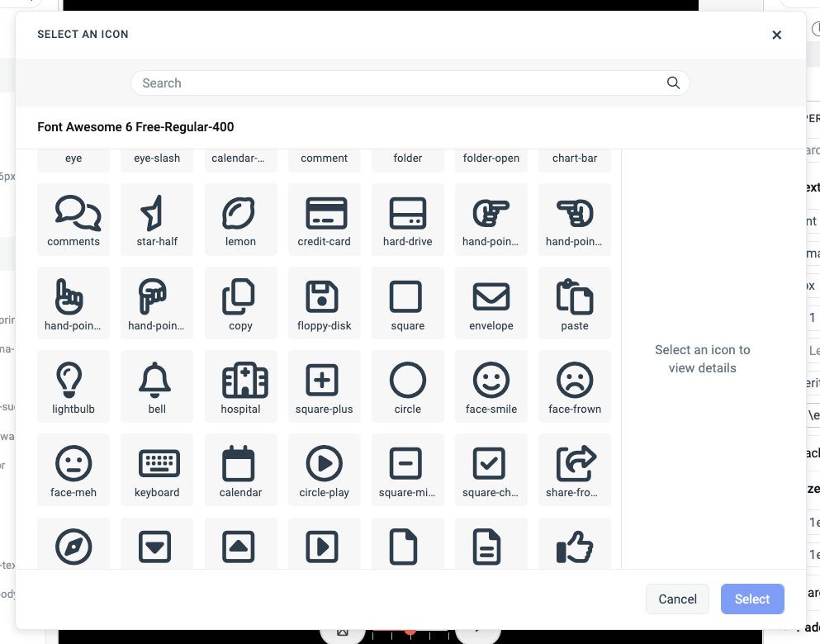820x644 pixels.
Task: Select the blank file icon
Action: pos(408,543)
